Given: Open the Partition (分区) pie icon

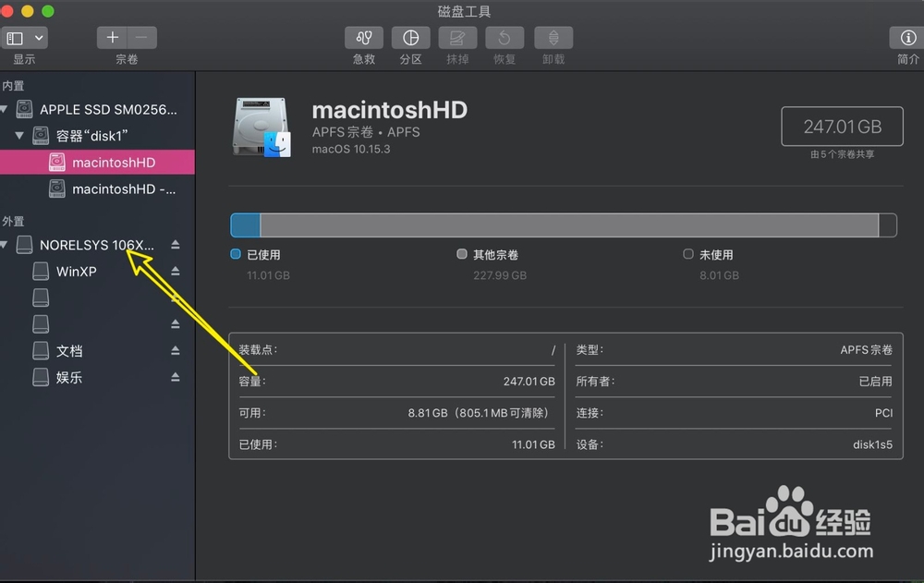Looking at the screenshot, I should (411, 38).
